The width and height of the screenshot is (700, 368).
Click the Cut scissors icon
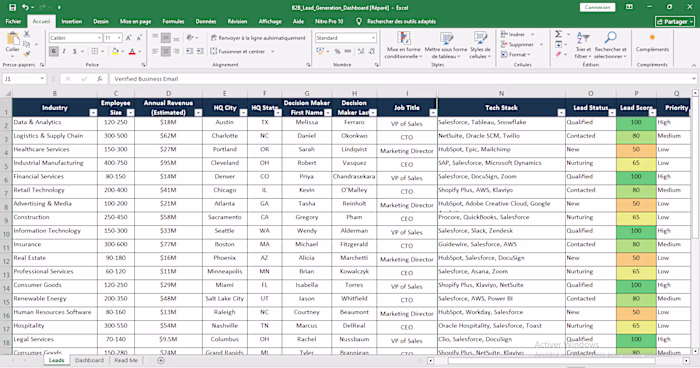[26, 34]
